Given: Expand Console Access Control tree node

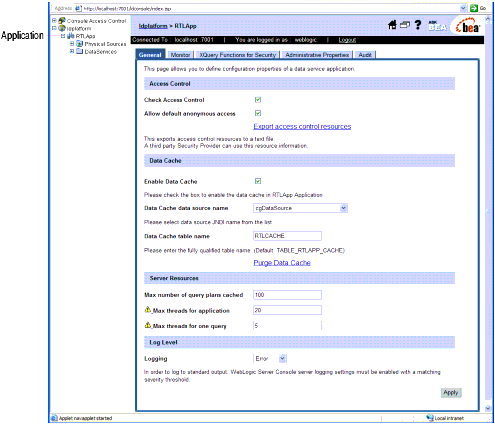Looking at the screenshot, I should (x=54, y=21).
